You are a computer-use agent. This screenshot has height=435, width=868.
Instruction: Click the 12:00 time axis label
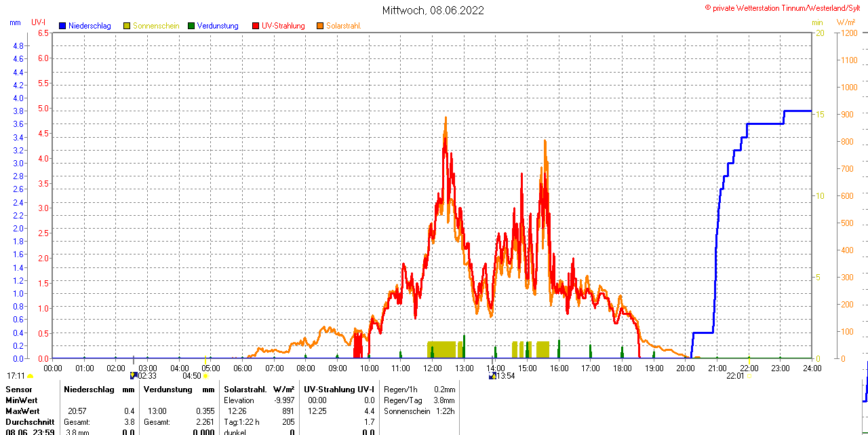coord(433,368)
